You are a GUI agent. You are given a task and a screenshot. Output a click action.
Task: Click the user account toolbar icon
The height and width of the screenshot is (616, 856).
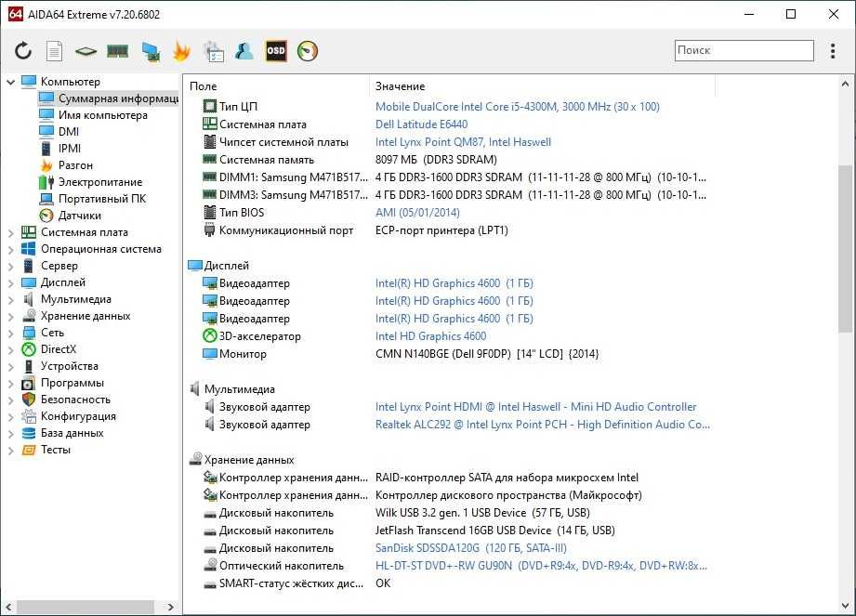point(244,51)
